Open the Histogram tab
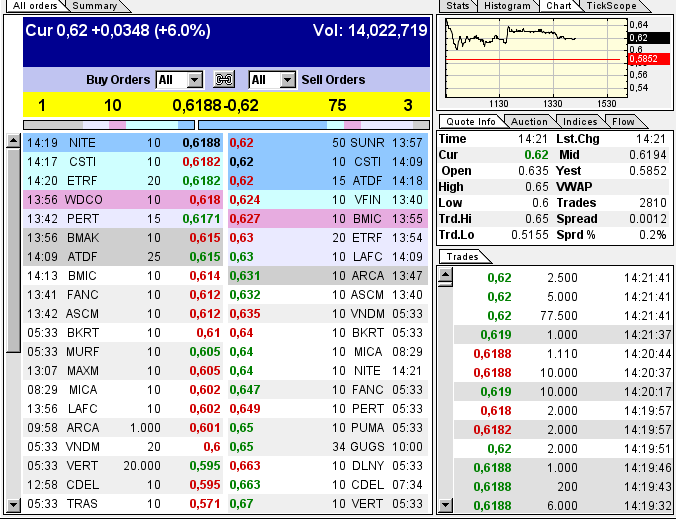 (x=507, y=6)
